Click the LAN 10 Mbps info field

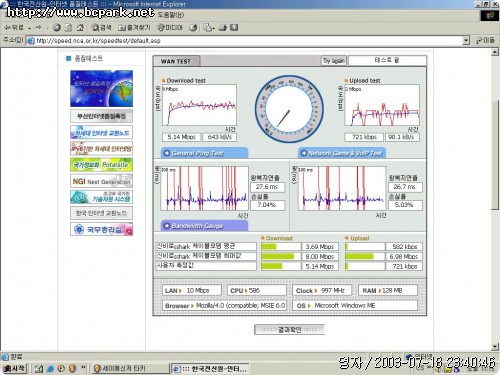click(192, 290)
